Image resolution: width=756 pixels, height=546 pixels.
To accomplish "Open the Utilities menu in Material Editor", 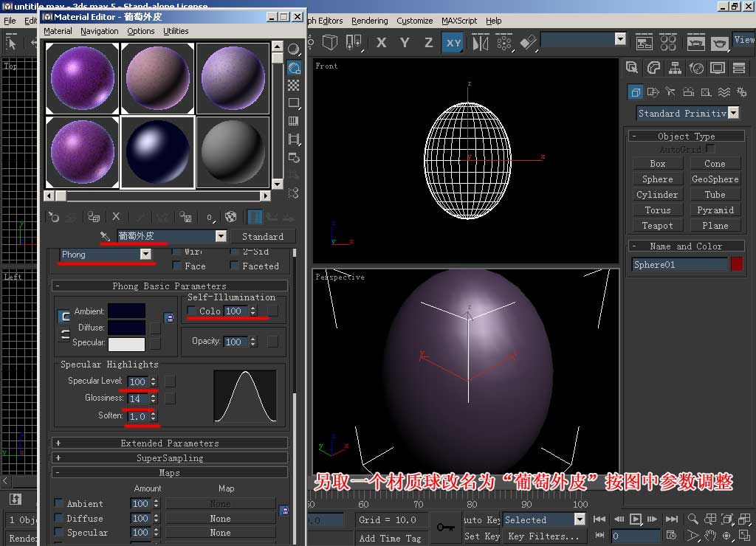I will tap(176, 31).
